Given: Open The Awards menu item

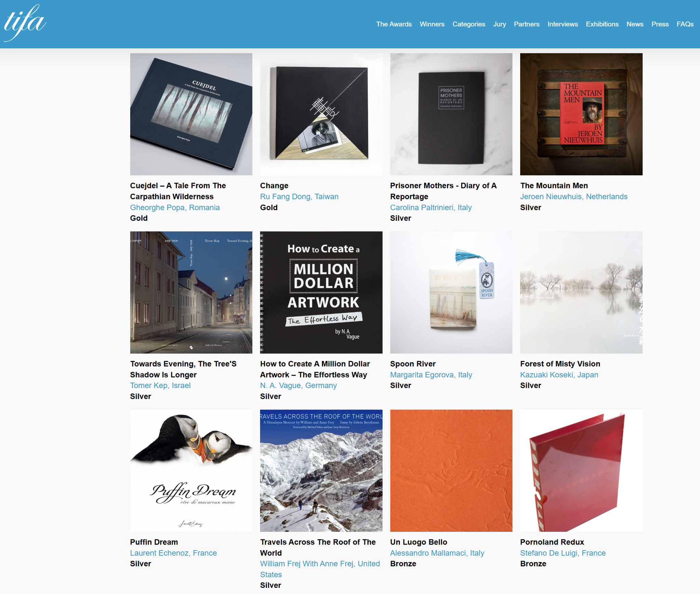Looking at the screenshot, I should coord(394,24).
